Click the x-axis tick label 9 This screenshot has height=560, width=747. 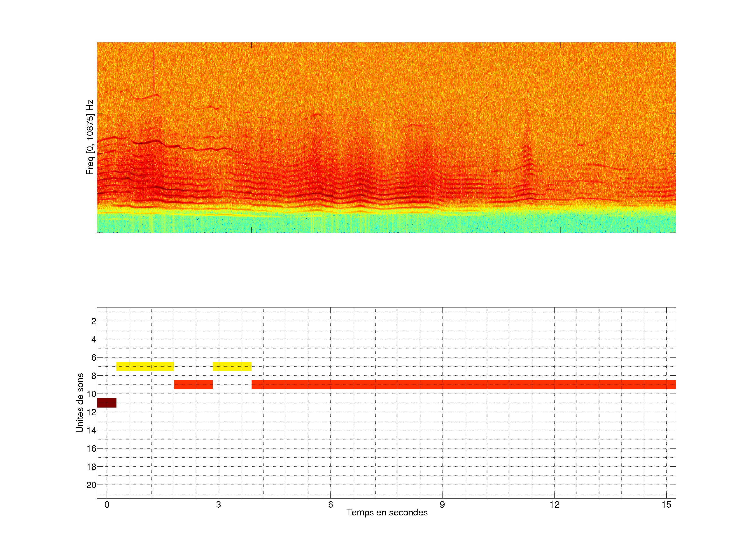pos(442,505)
